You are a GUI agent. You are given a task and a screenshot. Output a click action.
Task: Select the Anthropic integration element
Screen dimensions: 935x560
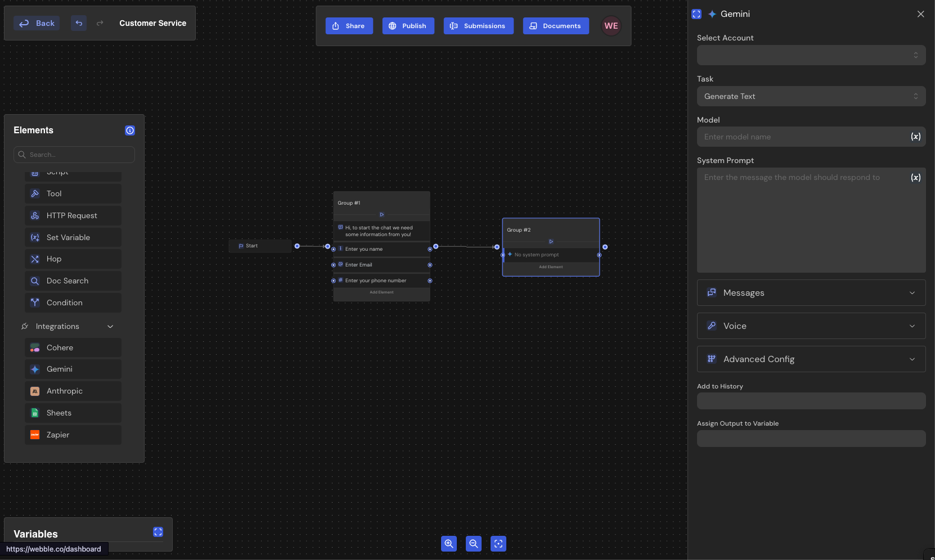pyautogui.click(x=73, y=391)
